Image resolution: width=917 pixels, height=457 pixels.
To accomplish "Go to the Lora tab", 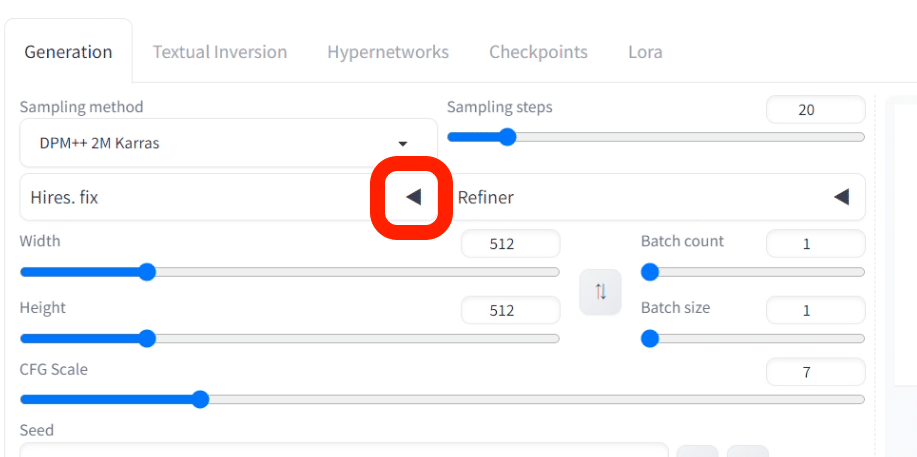I will point(645,52).
